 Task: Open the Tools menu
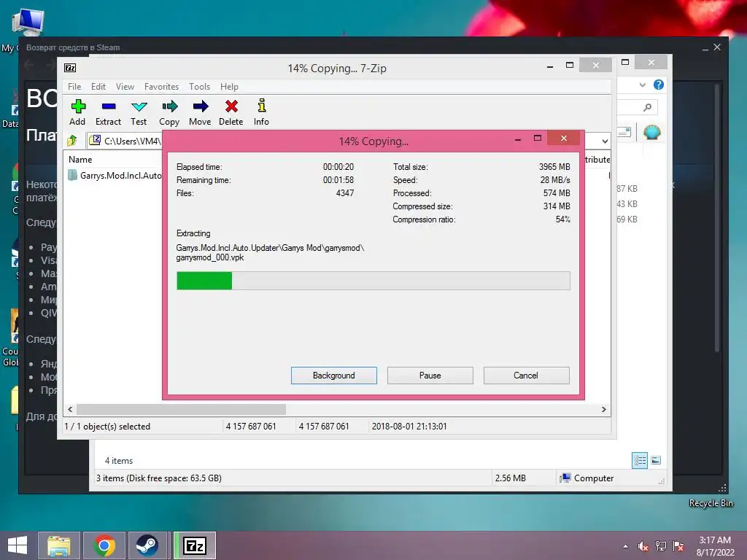[x=200, y=87]
